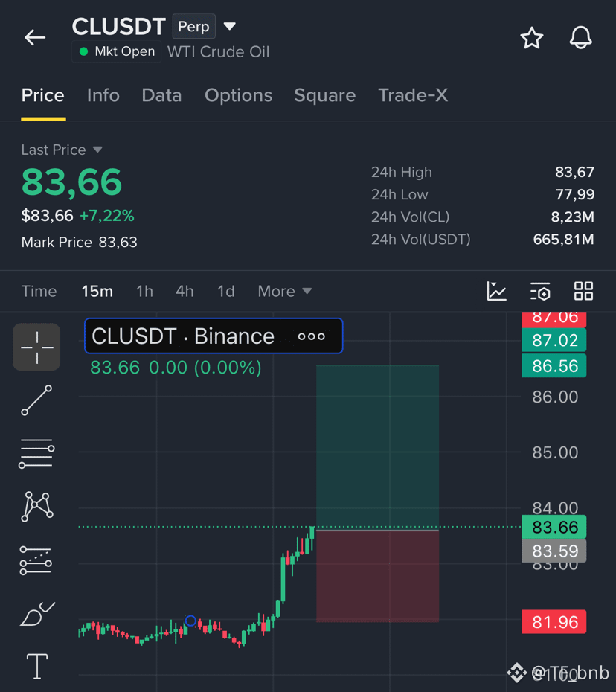Select the 15m timeframe
The width and height of the screenshot is (616, 692).
97,291
